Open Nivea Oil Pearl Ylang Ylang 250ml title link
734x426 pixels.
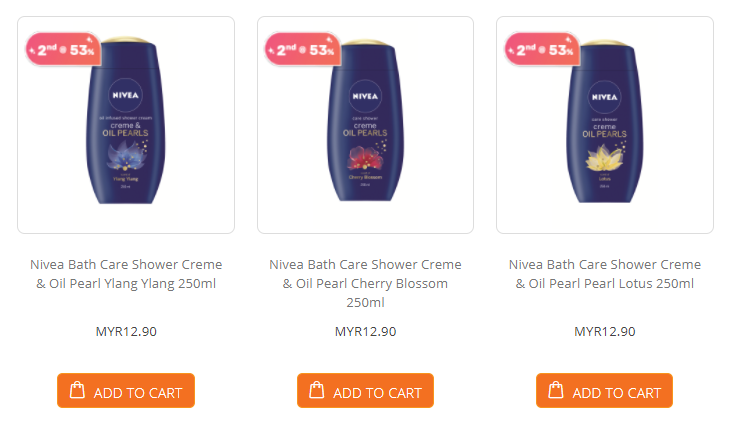tap(126, 274)
